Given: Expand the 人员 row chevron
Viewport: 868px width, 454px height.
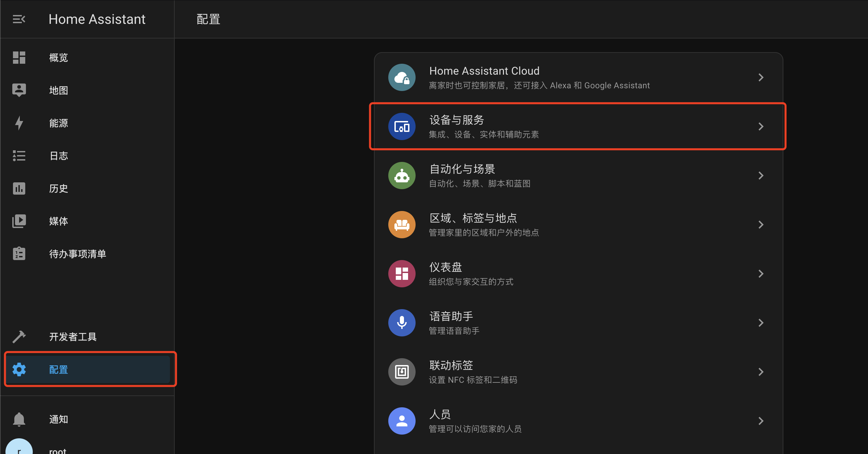Looking at the screenshot, I should (x=761, y=421).
